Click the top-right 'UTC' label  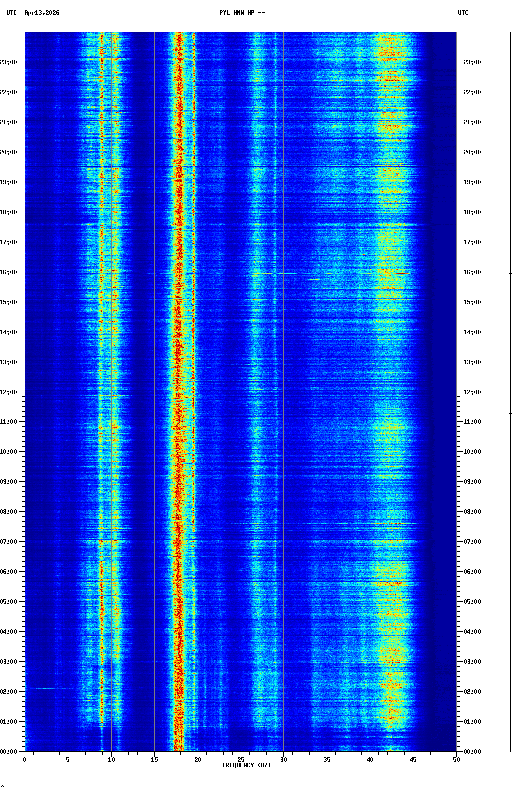tap(463, 13)
